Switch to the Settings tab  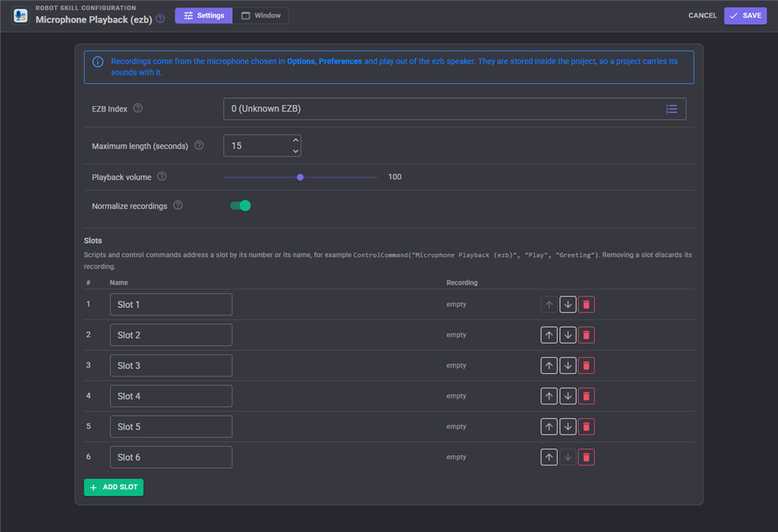(x=204, y=15)
